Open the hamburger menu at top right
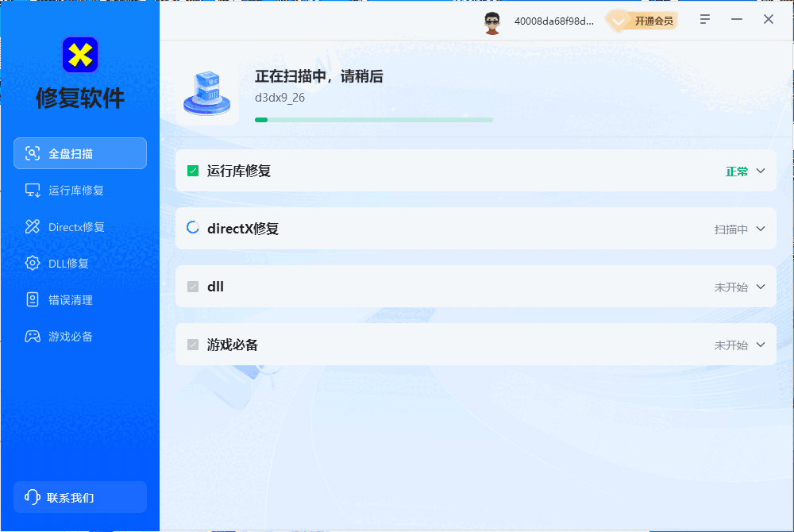The width and height of the screenshot is (794, 532). tap(704, 19)
